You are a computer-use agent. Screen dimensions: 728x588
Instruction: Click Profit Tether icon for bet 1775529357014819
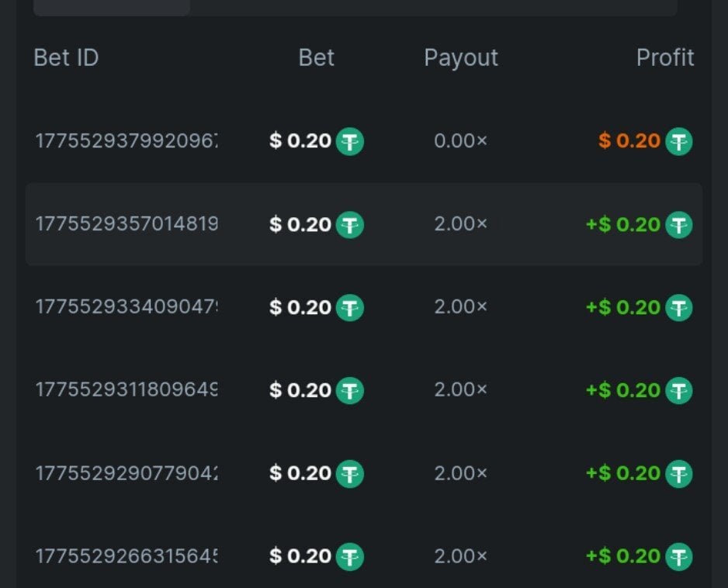679,225
